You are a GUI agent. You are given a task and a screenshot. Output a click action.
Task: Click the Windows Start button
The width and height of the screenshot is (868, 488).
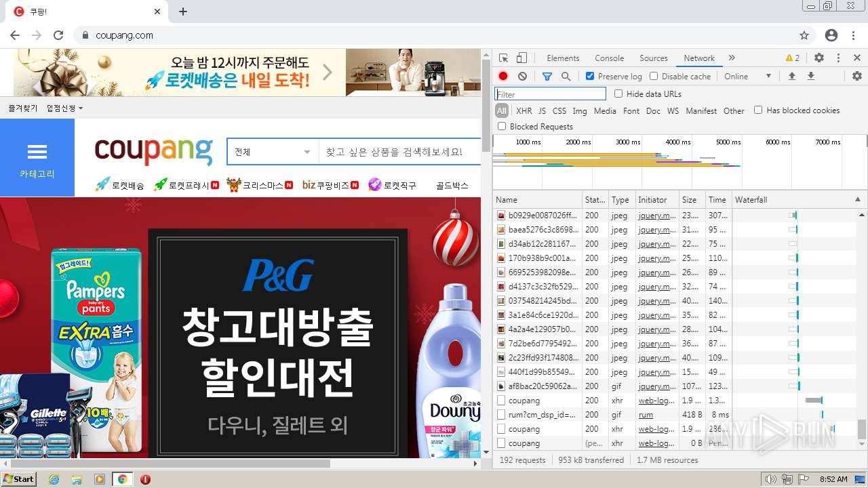tap(19, 479)
